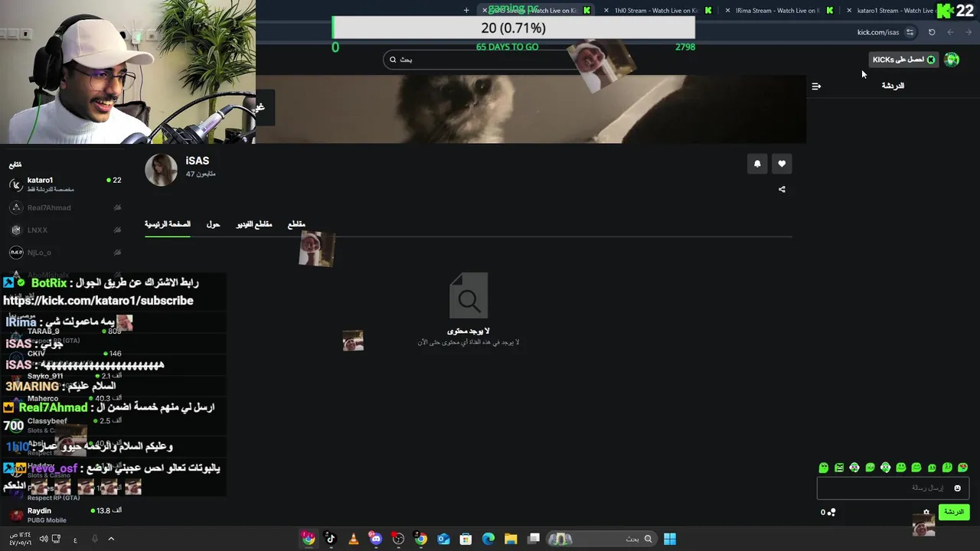Click the الدردشة chat panel header
Image resolution: width=980 pixels, height=551 pixels.
(x=893, y=86)
